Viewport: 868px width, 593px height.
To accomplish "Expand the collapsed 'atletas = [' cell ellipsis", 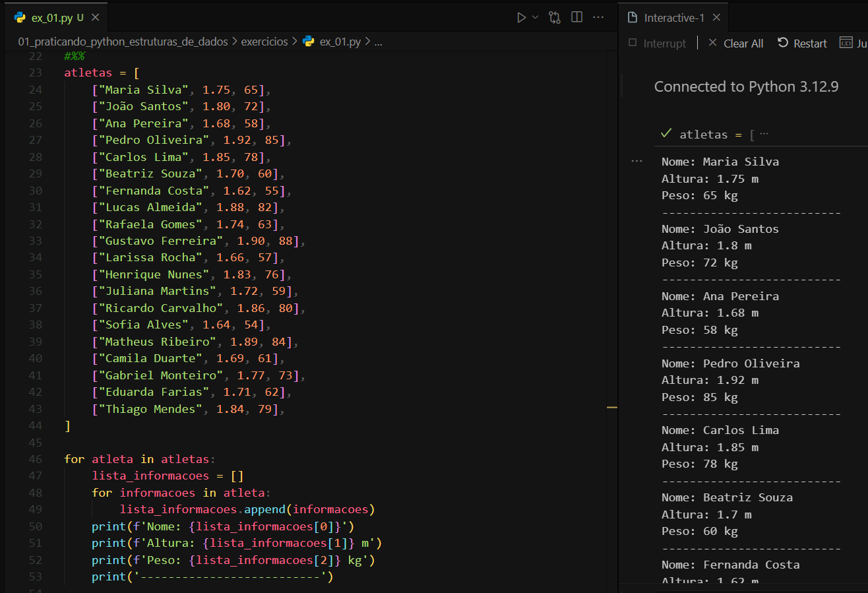I will pos(764,134).
